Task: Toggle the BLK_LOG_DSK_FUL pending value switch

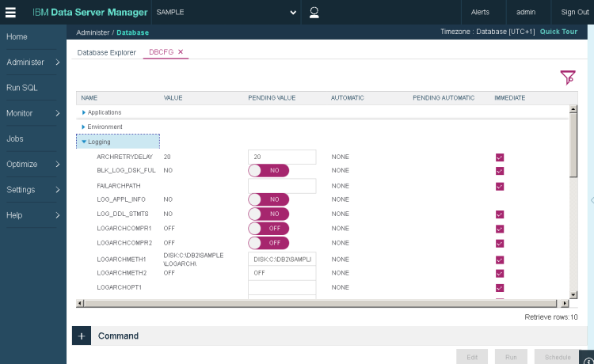Action: (x=268, y=171)
